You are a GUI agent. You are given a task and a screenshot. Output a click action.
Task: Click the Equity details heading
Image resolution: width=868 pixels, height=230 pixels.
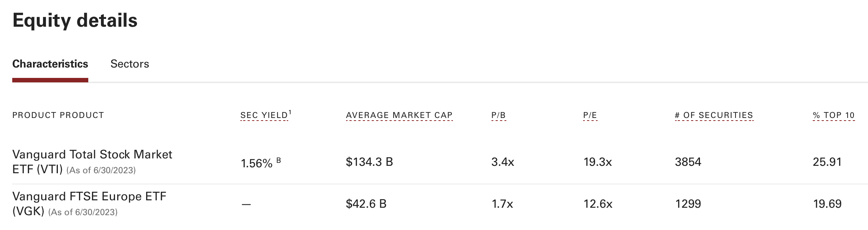(75, 20)
